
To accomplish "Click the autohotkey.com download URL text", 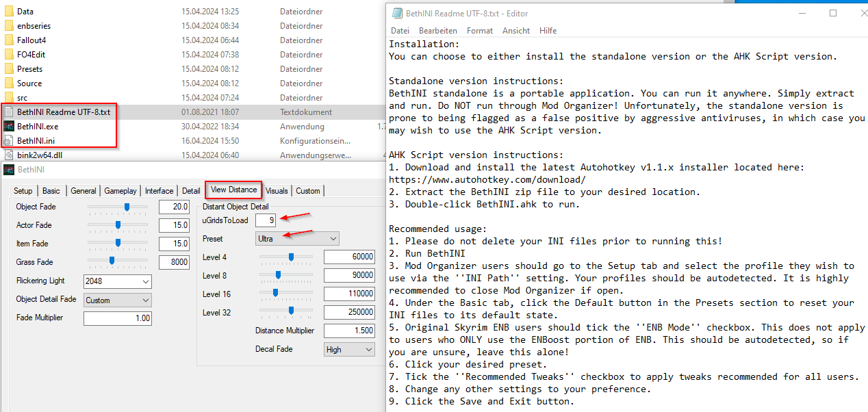I will coord(487,180).
